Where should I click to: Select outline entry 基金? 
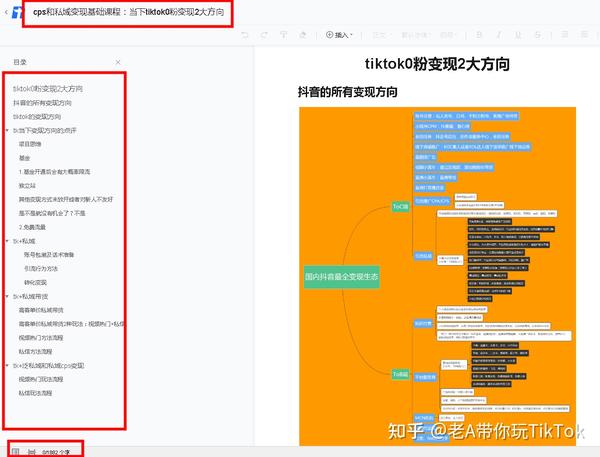coord(24,158)
